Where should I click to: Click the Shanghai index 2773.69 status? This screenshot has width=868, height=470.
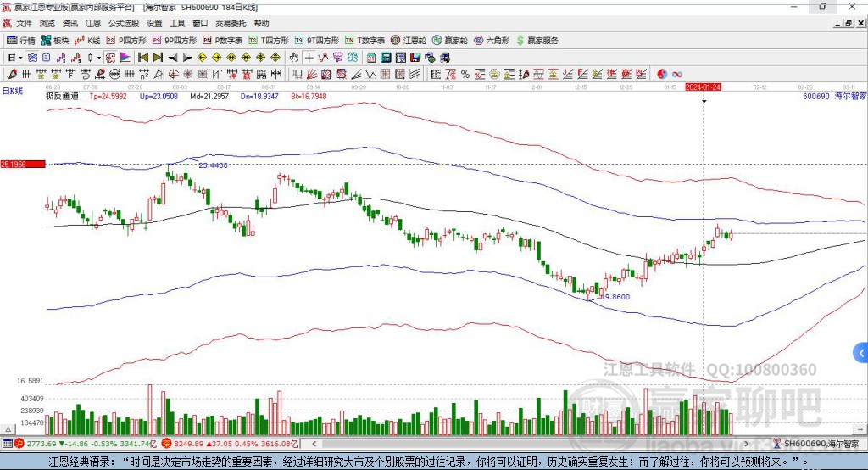pos(41,444)
